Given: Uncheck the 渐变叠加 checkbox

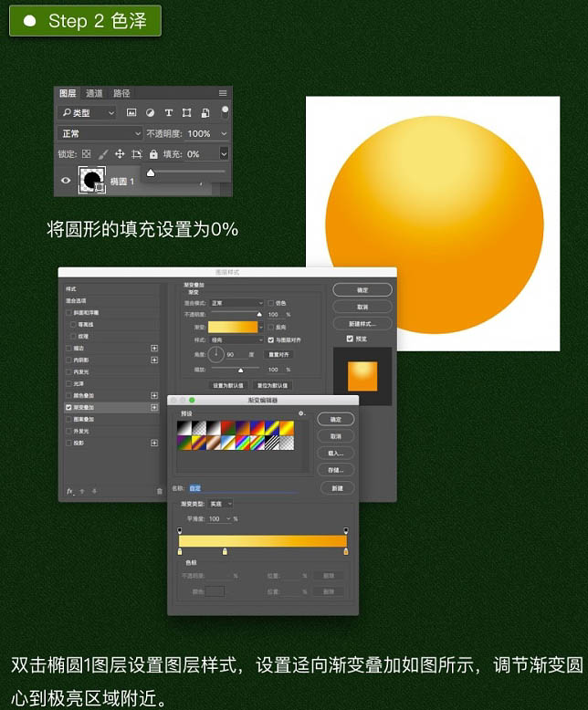Looking at the screenshot, I should pos(68,408).
